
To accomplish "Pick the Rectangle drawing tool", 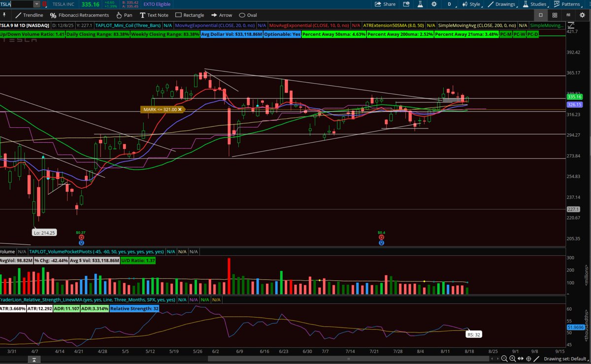I will (190, 15).
